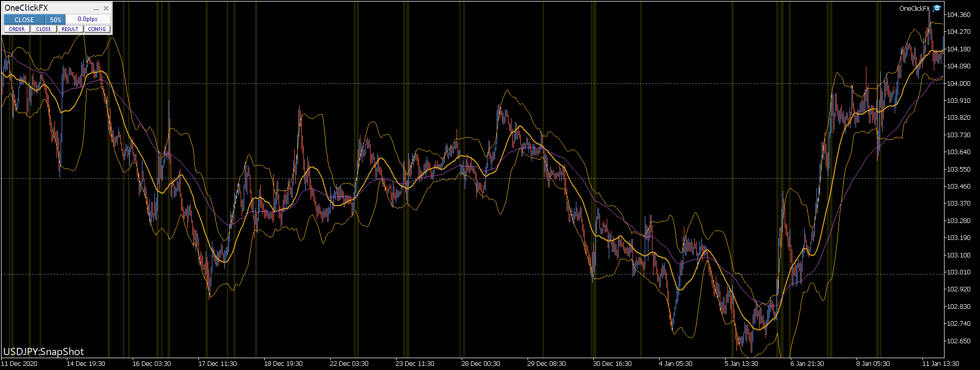The height and width of the screenshot is (370, 980).
Task: Click the blue CLOSE button beside 50%
Action: pyautogui.click(x=24, y=20)
